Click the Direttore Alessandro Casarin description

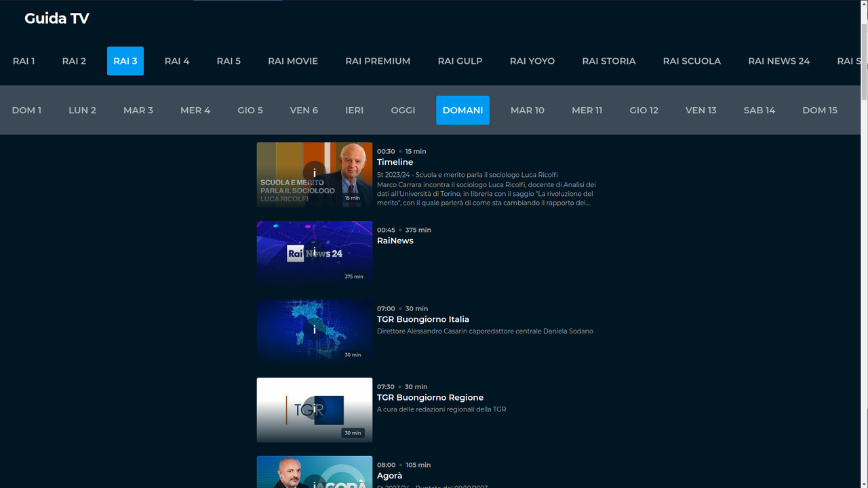[x=485, y=331]
